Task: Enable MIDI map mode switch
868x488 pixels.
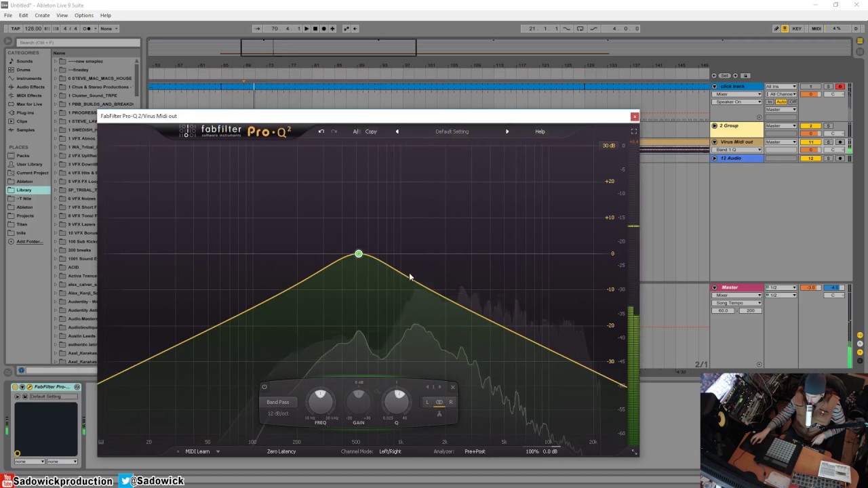Action: [x=816, y=28]
